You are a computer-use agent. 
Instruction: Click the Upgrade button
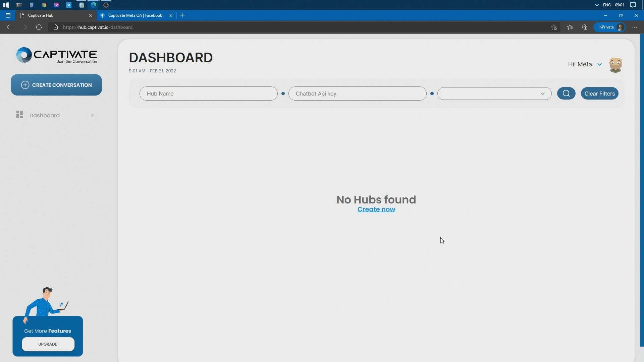(x=48, y=344)
